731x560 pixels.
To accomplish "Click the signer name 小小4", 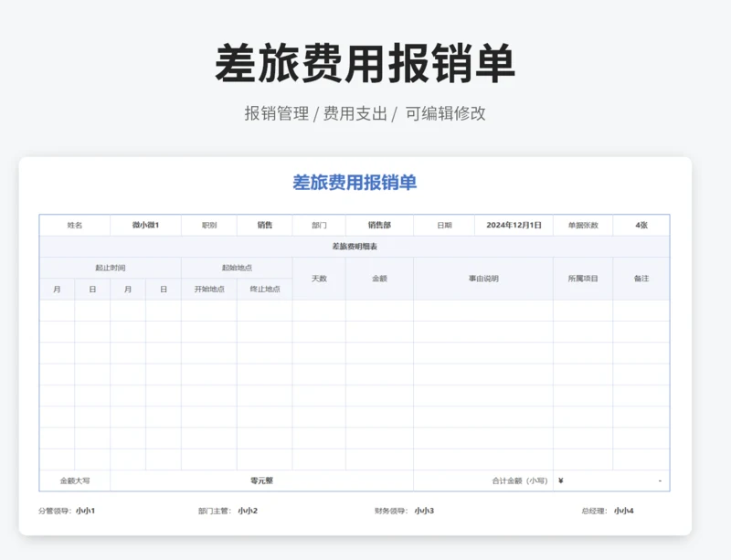I will (624, 511).
